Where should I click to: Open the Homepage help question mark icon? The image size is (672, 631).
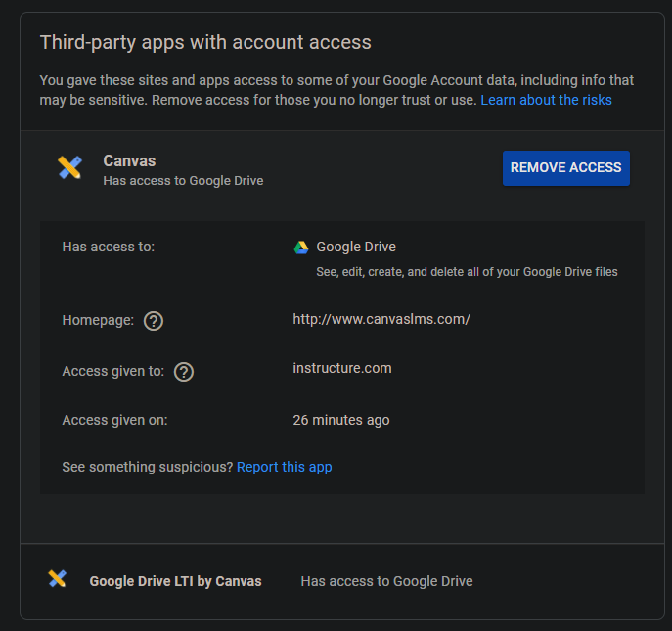[x=154, y=321]
